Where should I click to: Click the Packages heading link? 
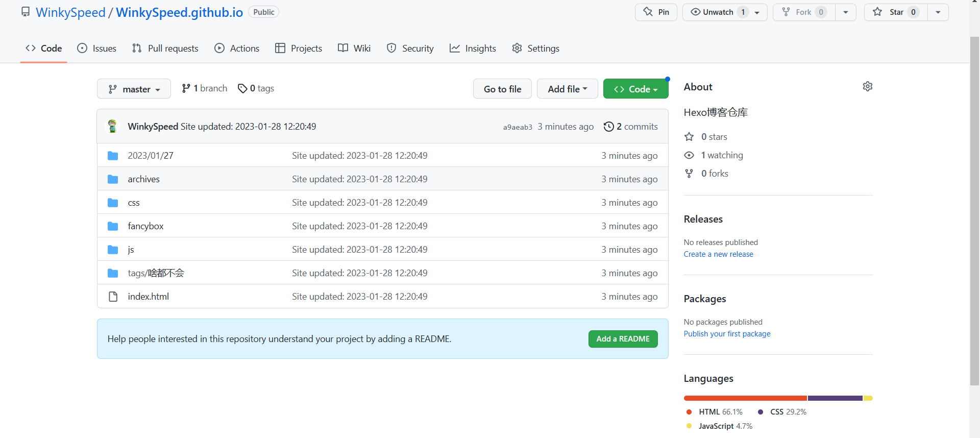(705, 299)
